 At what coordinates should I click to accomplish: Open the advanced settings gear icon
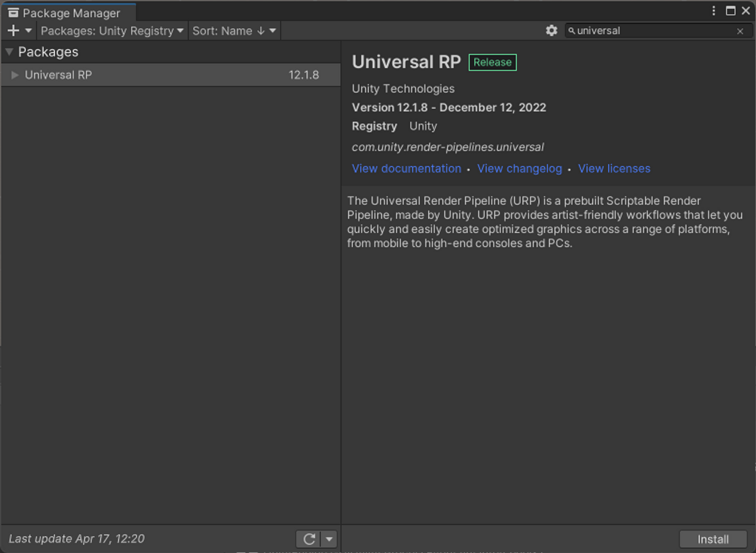[x=552, y=31]
